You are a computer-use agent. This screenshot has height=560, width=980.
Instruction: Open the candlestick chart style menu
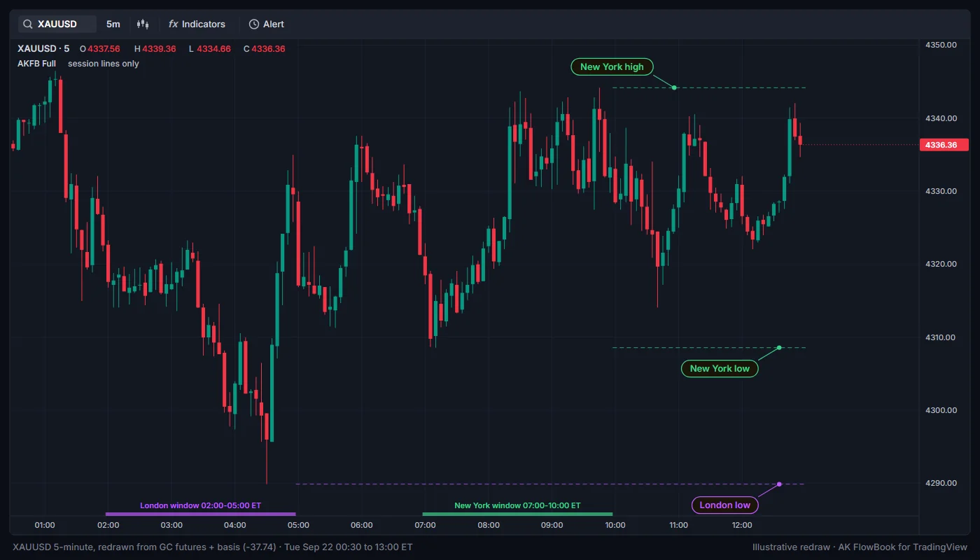pos(143,24)
